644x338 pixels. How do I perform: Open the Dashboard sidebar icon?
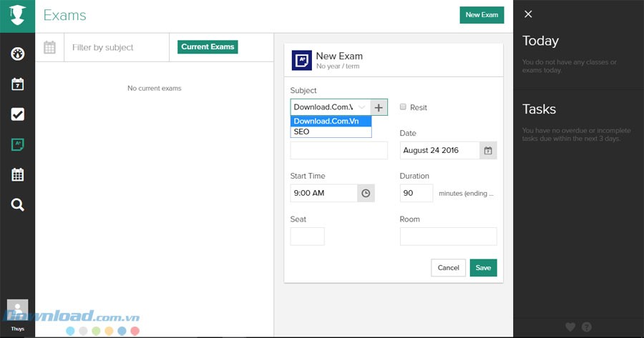coord(18,54)
